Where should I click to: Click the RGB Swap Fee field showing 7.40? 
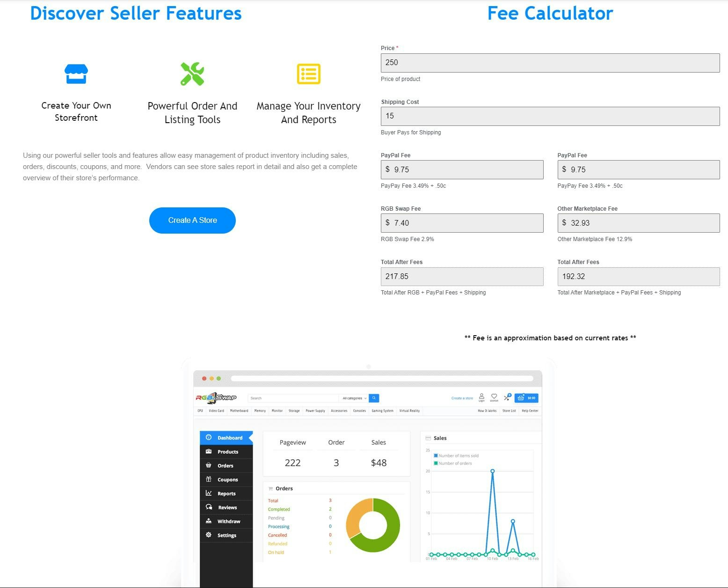point(462,223)
